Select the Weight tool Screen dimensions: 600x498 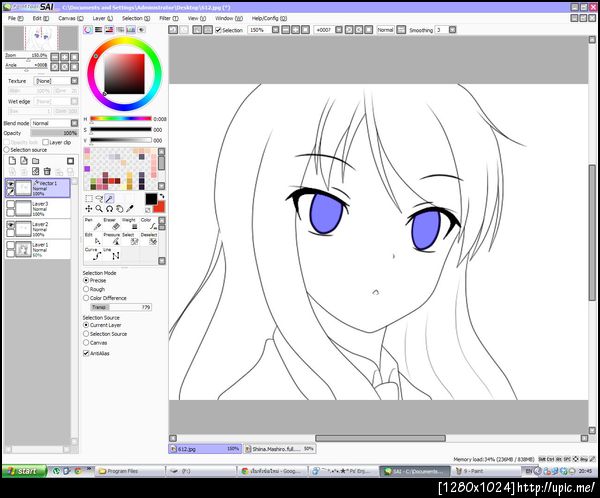pos(130,225)
